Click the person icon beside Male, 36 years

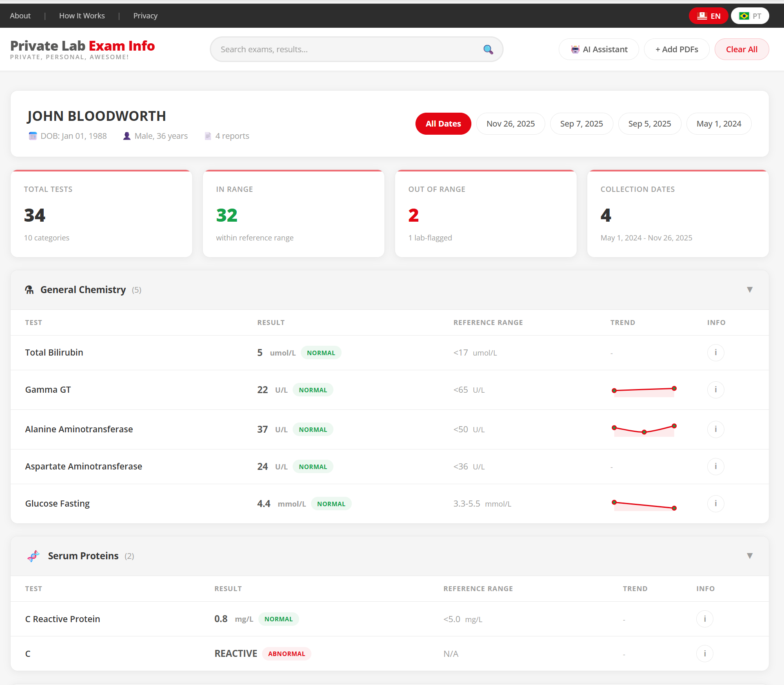tap(127, 136)
